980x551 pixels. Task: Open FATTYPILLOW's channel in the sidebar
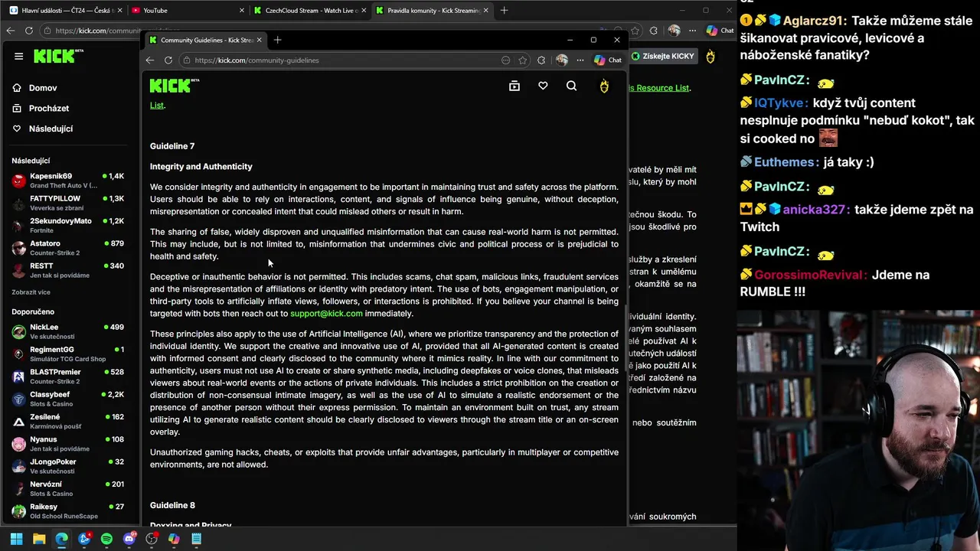click(68, 203)
